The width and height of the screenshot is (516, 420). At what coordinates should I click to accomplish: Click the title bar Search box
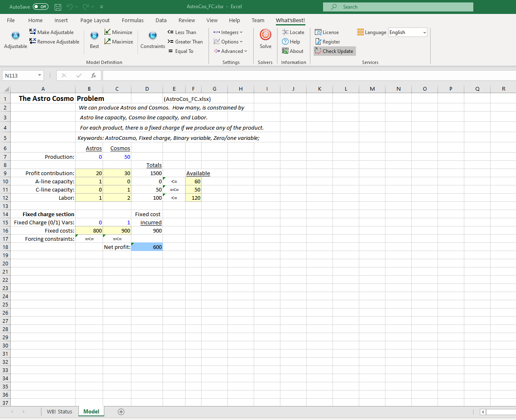tap(398, 7)
